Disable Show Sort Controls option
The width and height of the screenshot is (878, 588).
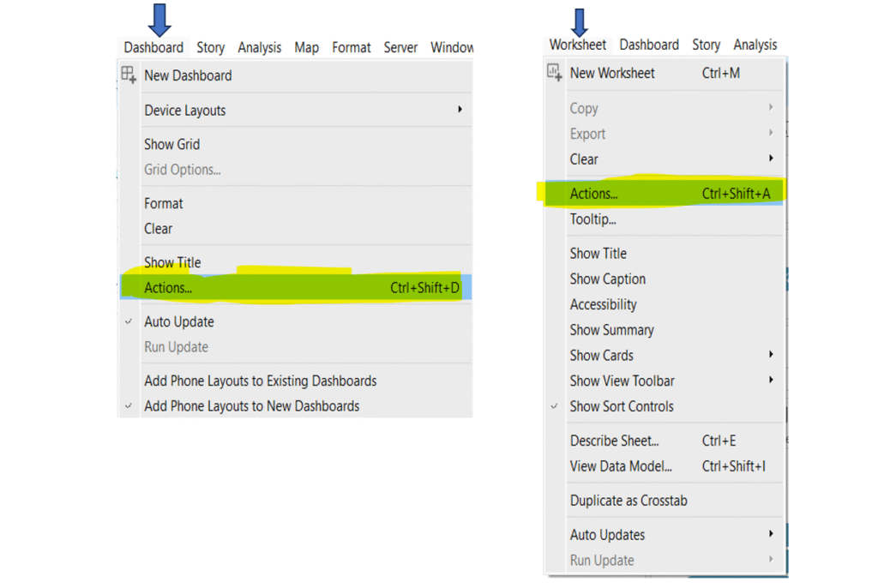click(621, 406)
